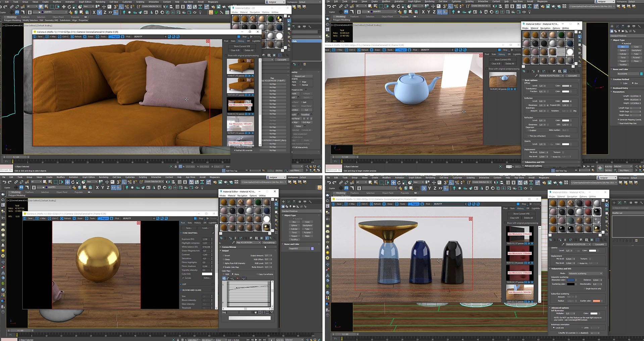Screen dimensions: 644x341
Task: Click the save icon for the 19:48:47 sofa history entry
Action: [246, 76]
